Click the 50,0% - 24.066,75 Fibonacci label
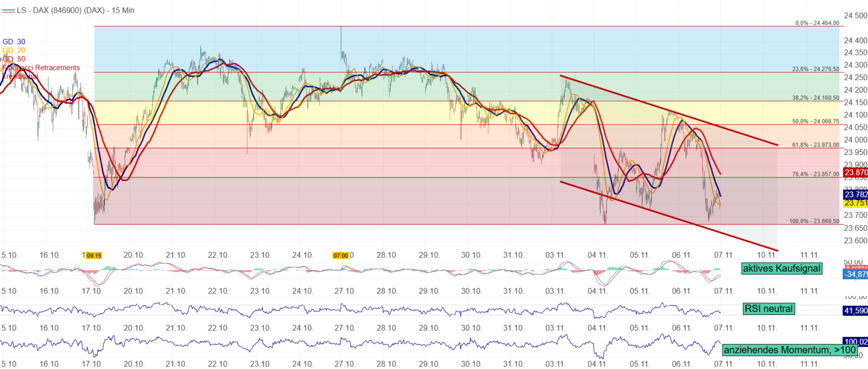 click(816, 121)
